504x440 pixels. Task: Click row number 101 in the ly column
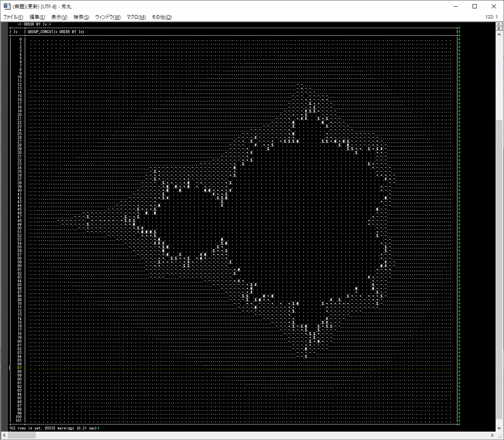[18, 421]
